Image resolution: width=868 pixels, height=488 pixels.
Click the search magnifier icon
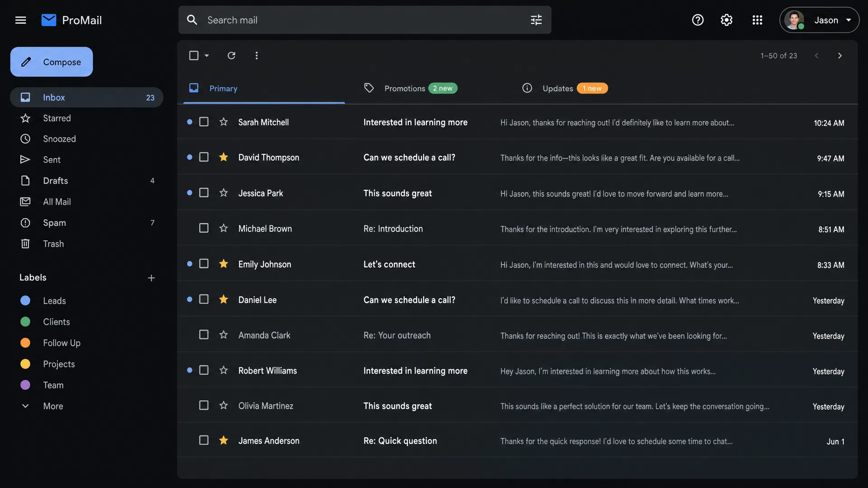point(192,20)
